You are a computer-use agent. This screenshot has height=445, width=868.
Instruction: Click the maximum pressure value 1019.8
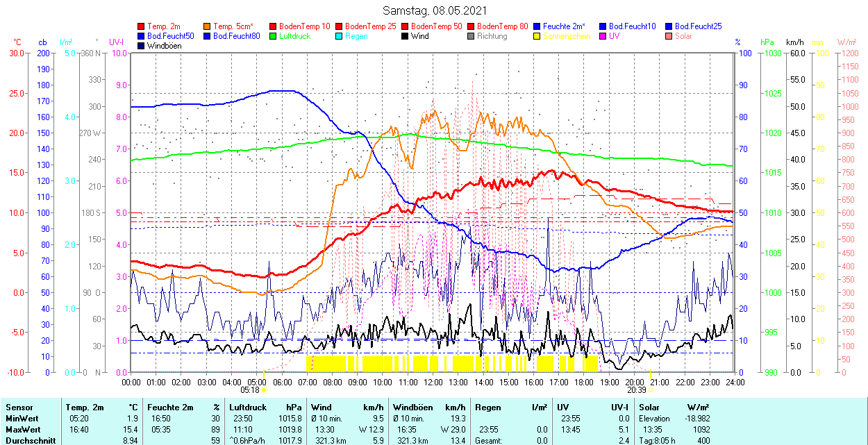pos(289,430)
